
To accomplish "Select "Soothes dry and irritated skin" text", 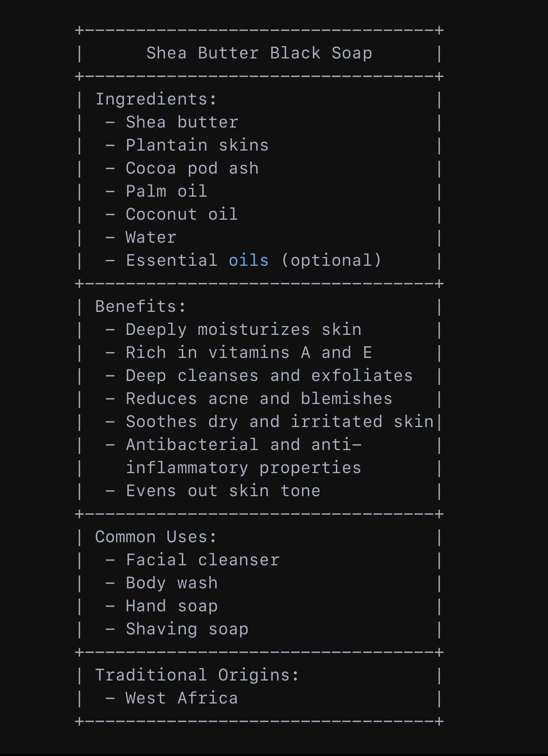I will (x=280, y=422).
